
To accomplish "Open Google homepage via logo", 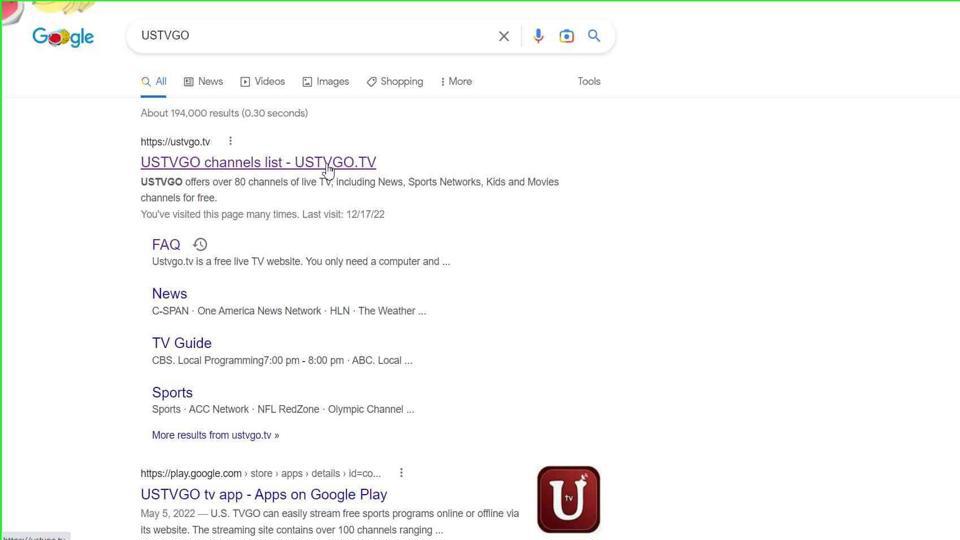I will pos(63,37).
